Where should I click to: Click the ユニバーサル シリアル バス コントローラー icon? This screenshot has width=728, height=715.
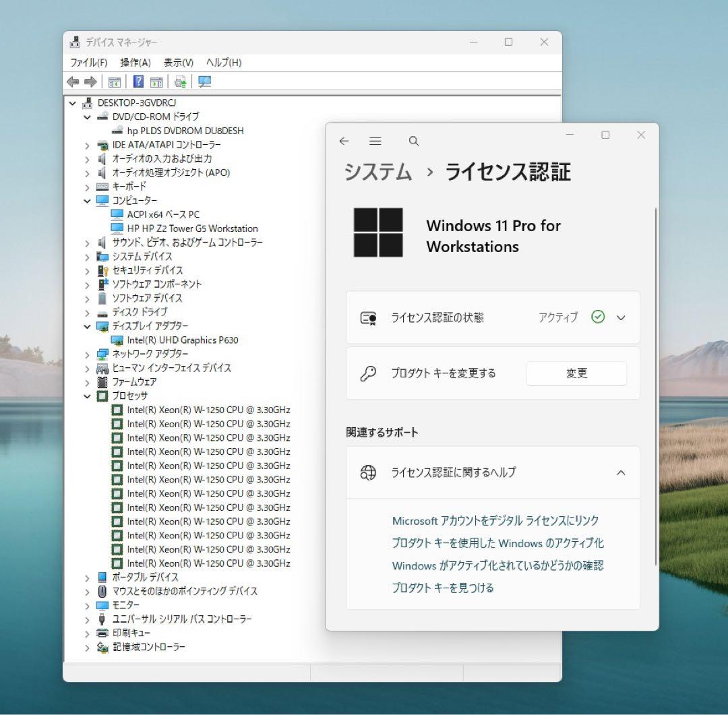point(102,619)
